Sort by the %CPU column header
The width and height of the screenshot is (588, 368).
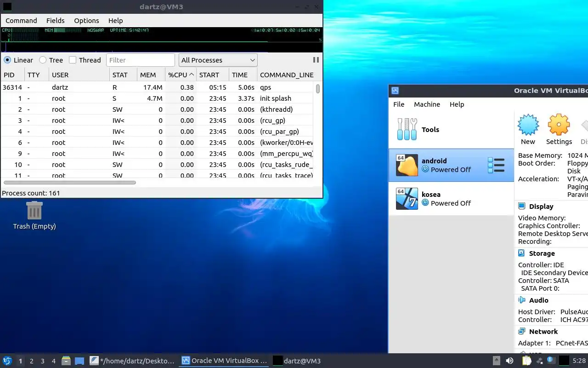click(181, 75)
